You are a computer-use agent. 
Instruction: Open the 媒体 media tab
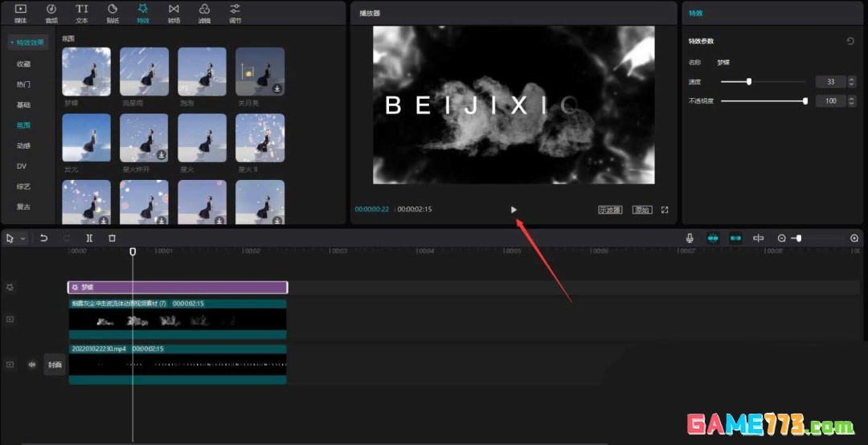(x=20, y=14)
